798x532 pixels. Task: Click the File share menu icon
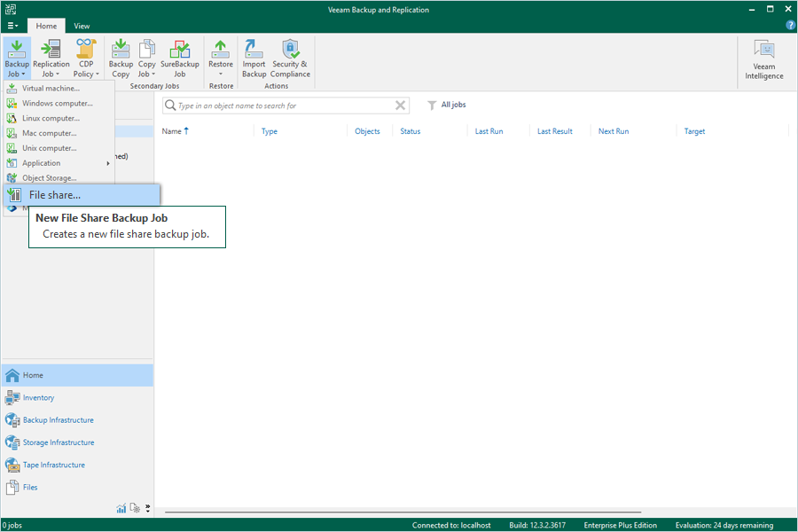(14, 195)
